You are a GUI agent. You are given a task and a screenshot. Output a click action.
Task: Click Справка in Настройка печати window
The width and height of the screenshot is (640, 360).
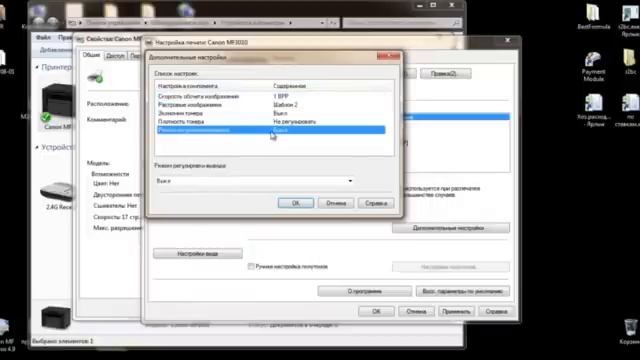(496, 311)
